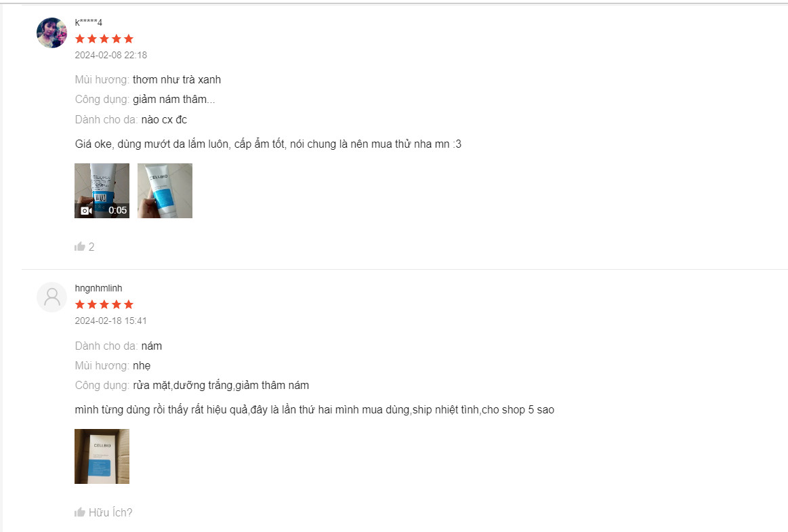Like k*****4's review with thumbs-up icon
Image resolution: width=788 pixels, height=532 pixels.
[x=80, y=247]
